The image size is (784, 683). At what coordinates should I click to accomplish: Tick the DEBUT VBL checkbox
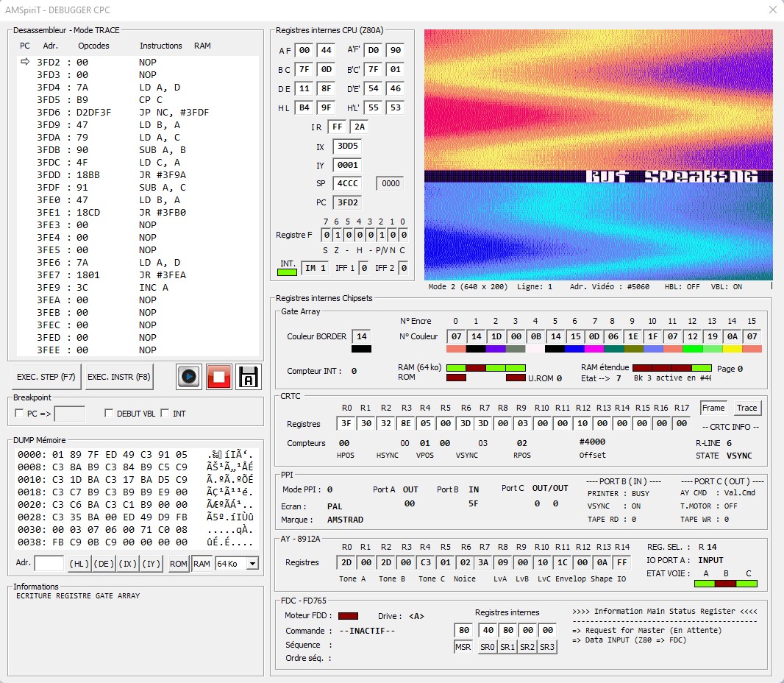pyautogui.click(x=109, y=413)
